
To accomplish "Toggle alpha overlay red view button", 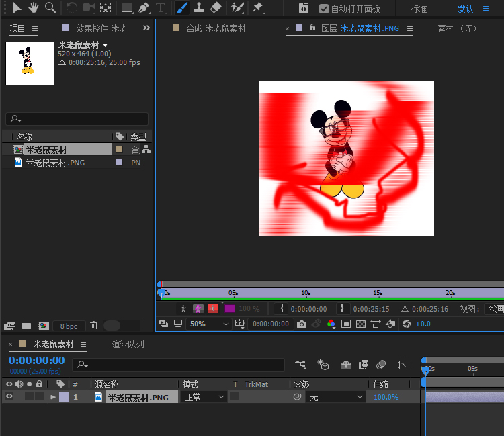I will point(213,309).
